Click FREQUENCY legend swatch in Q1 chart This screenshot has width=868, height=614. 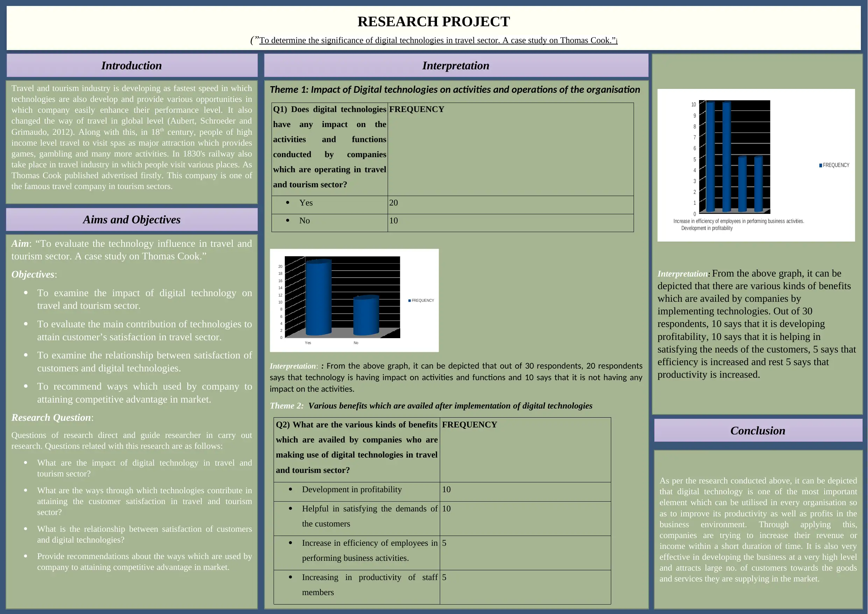(409, 300)
